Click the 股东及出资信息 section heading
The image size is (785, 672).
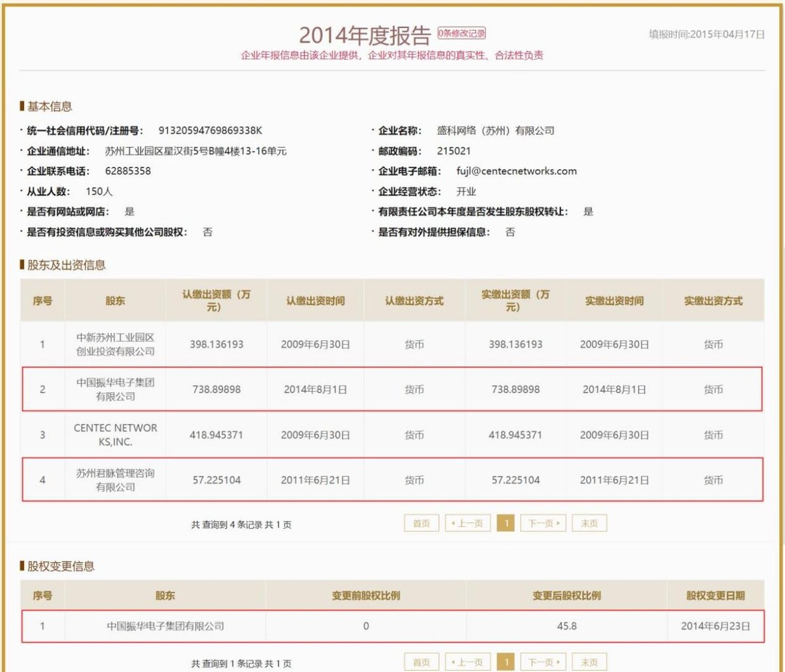click(x=67, y=265)
